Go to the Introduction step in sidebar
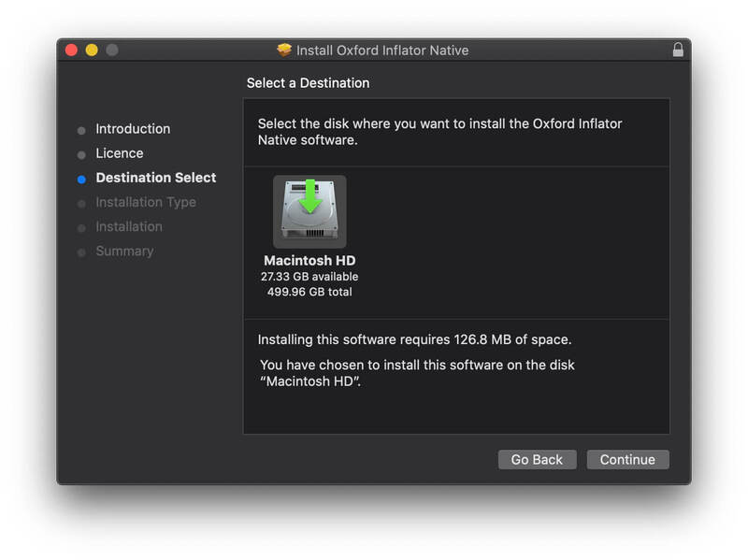 (x=133, y=129)
